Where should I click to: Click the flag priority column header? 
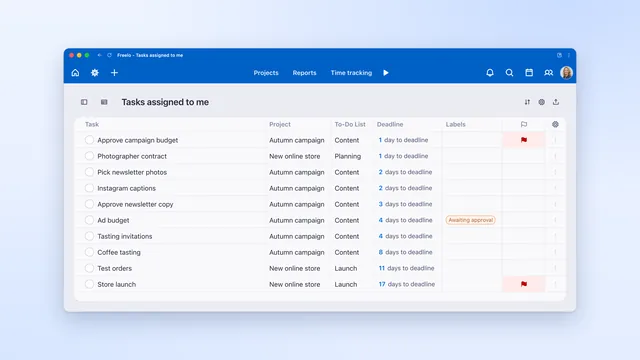524,124
